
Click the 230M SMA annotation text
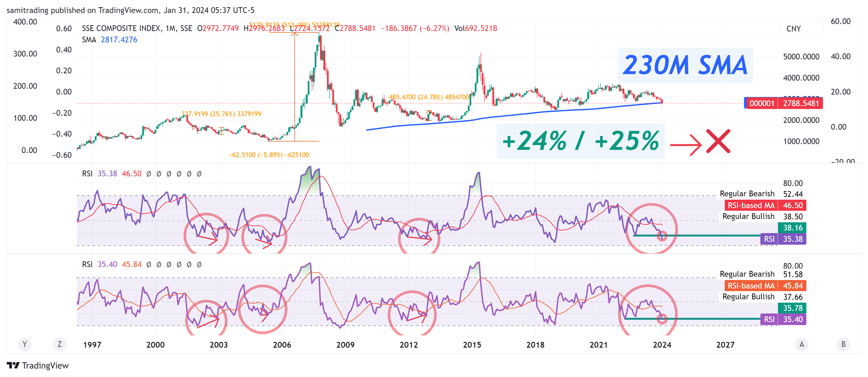pyautogui.click(x=685, y=65)
